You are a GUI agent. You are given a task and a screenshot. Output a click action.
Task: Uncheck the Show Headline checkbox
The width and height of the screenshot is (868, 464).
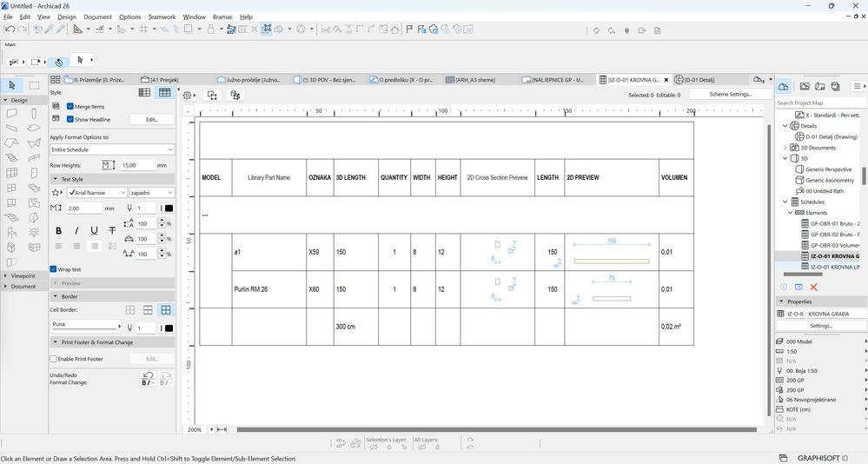70,119
